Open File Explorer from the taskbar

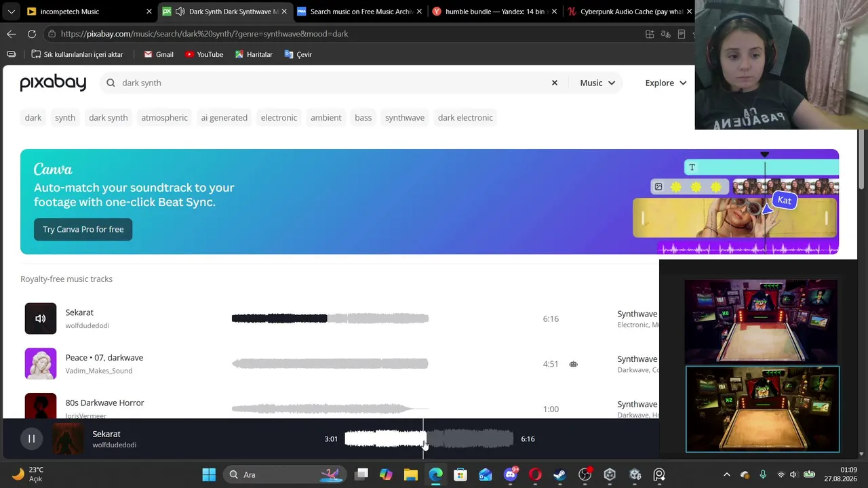410,474
